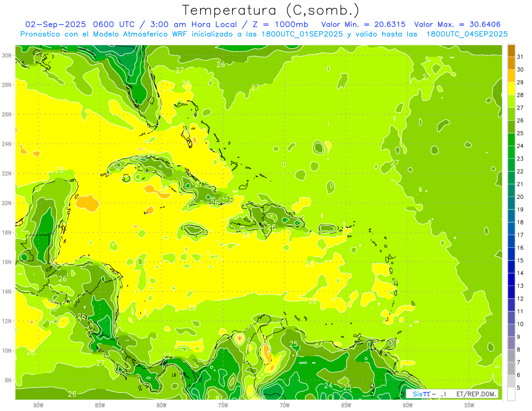Click the legend swatch between 13 and 14
Viewport: 532px width, 411px height.
coord(511,279)
